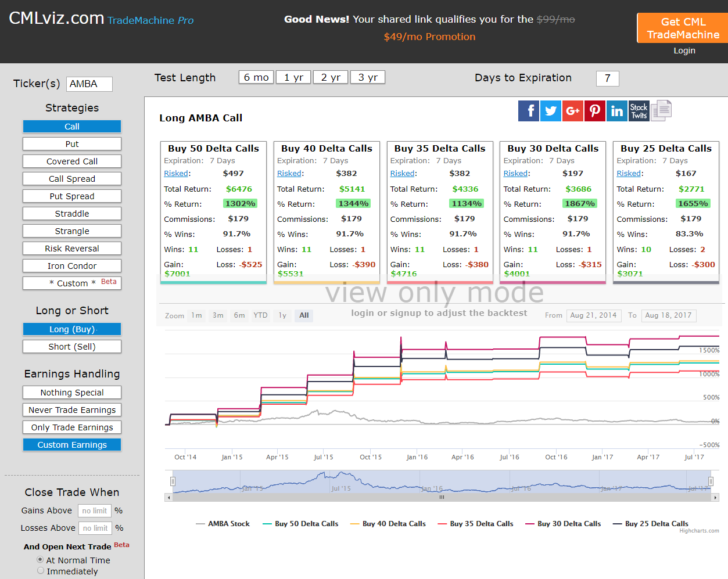
Task: Zoom chart to 1m
Action: pyautogui.click(x=196, y=315)
